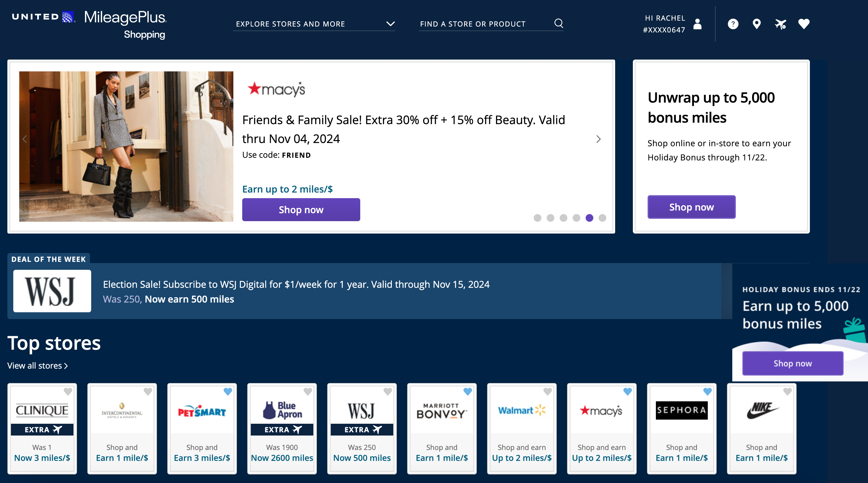Unfavorite Marriott Bonvoy using its heart
Viewport: 868px width, 483px height.
(468, 392)
